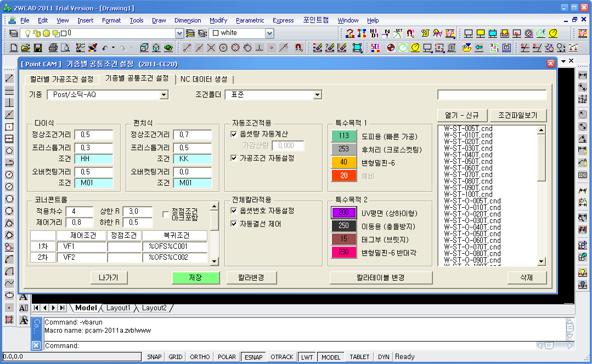Select W-ST-050T.cnd in file list

click(468, 161)
